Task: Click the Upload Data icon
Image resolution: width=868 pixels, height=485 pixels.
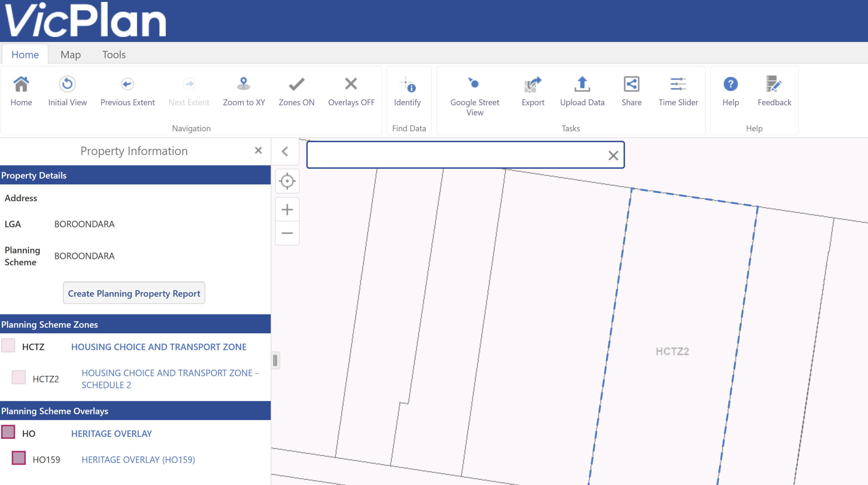Action: (x=582, y=84)
